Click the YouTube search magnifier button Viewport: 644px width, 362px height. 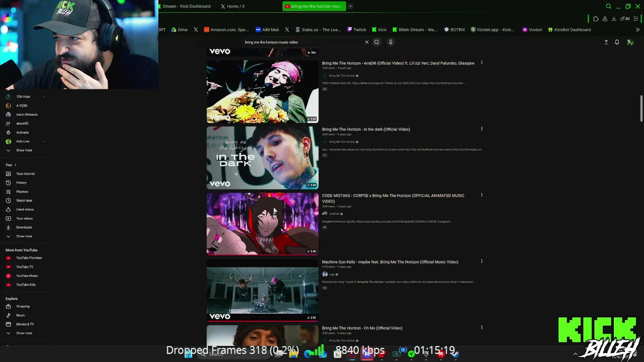click(x=376, y=42)
